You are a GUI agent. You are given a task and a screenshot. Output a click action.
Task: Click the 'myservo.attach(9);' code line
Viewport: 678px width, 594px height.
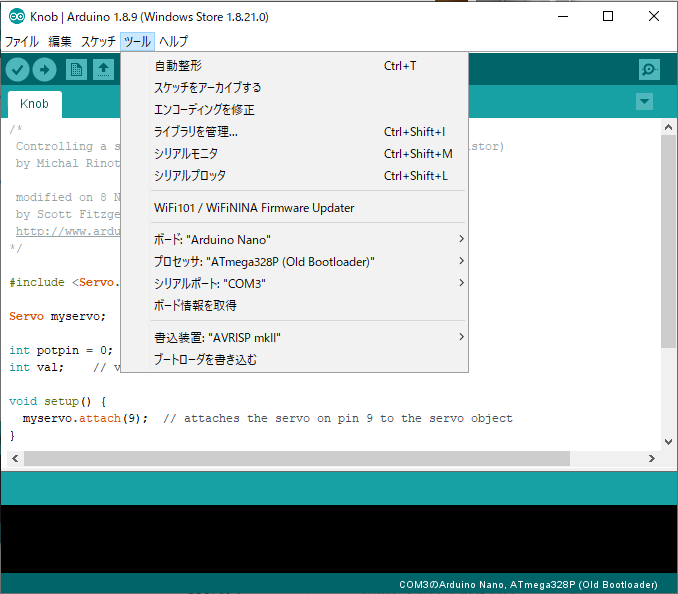tap(85, 418)
